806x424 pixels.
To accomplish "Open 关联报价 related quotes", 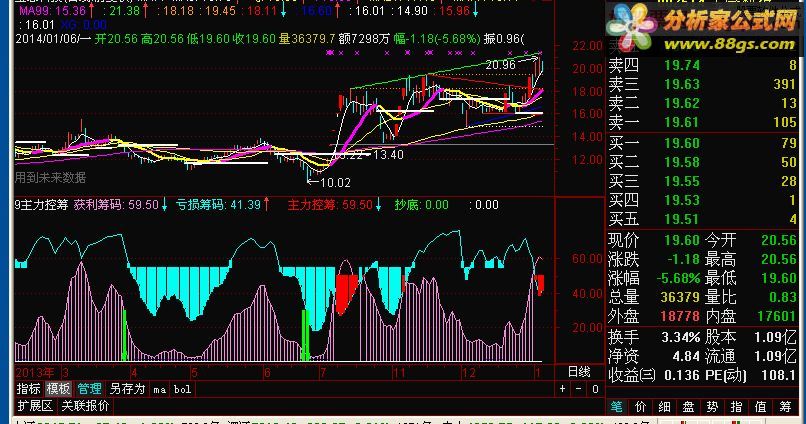I will (x=85, y=406).
